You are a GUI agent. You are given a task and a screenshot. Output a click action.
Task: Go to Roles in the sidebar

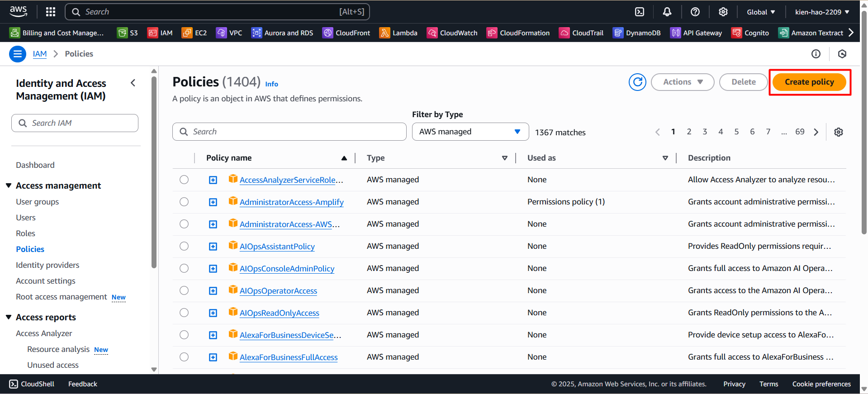pyautogui.click(x=25, y=233)
